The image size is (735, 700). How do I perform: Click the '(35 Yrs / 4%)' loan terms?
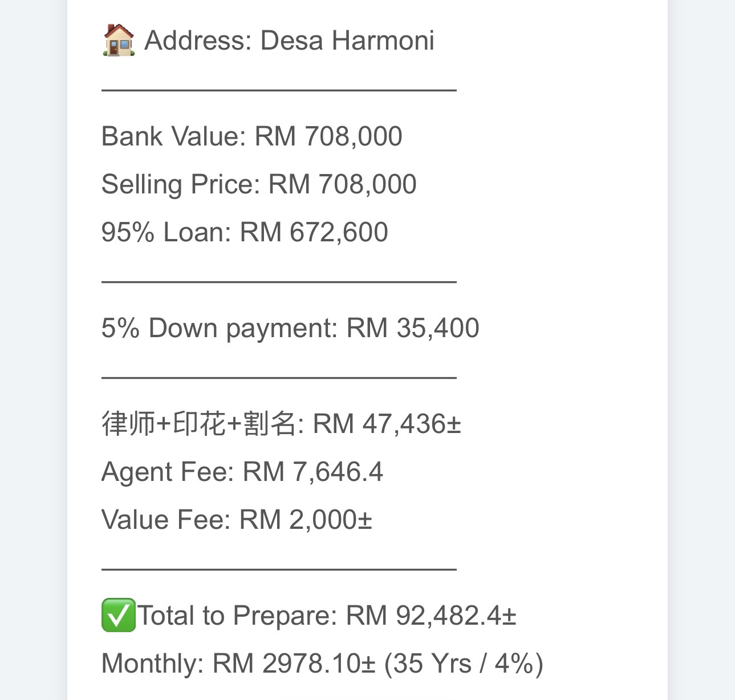464,664
